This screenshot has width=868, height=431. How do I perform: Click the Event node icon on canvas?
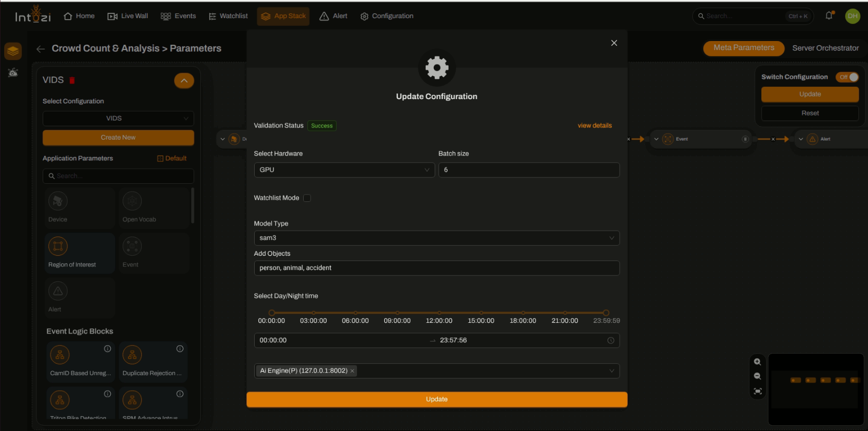(x=668, y=139)
